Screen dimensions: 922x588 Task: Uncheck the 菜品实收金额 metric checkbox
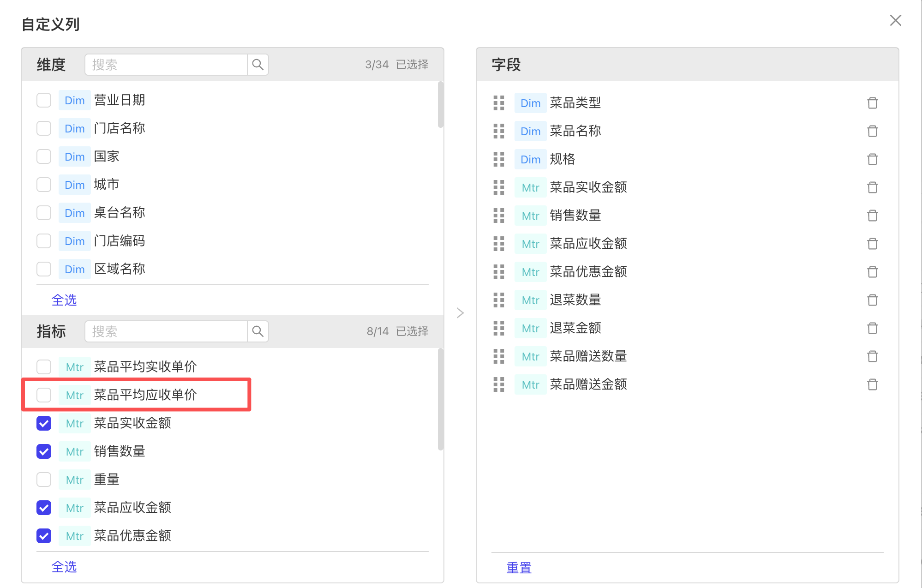44,423
